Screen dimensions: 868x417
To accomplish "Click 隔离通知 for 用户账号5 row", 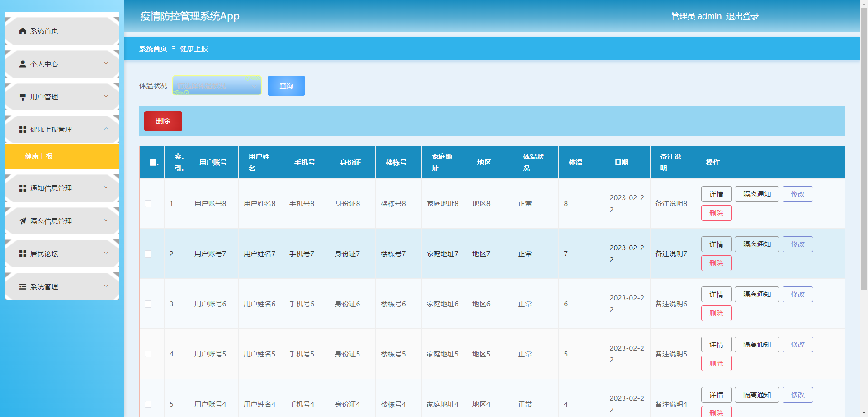I will pyautogui.click(x=757, y=345).
